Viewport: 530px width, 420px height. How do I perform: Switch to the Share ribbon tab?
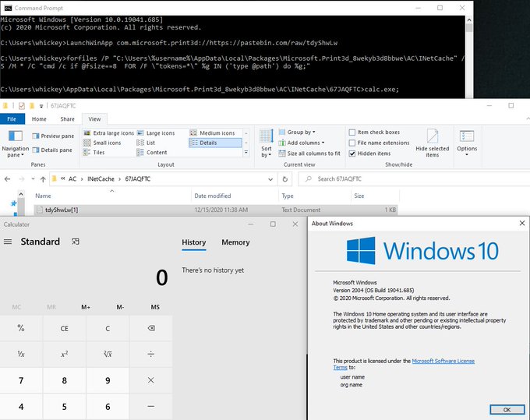pyautogui.click(x=67, y=119)
